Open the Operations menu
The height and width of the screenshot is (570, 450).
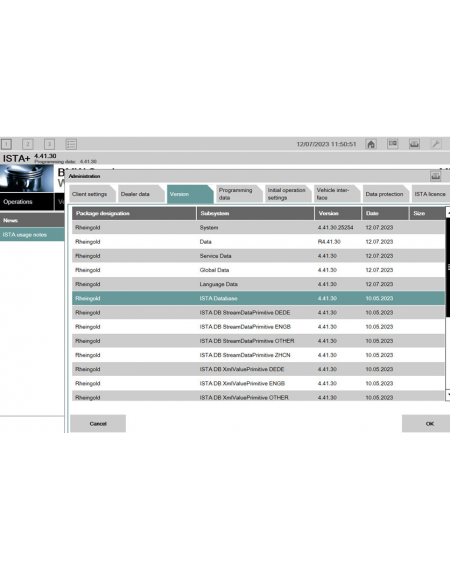click(27, 202)
